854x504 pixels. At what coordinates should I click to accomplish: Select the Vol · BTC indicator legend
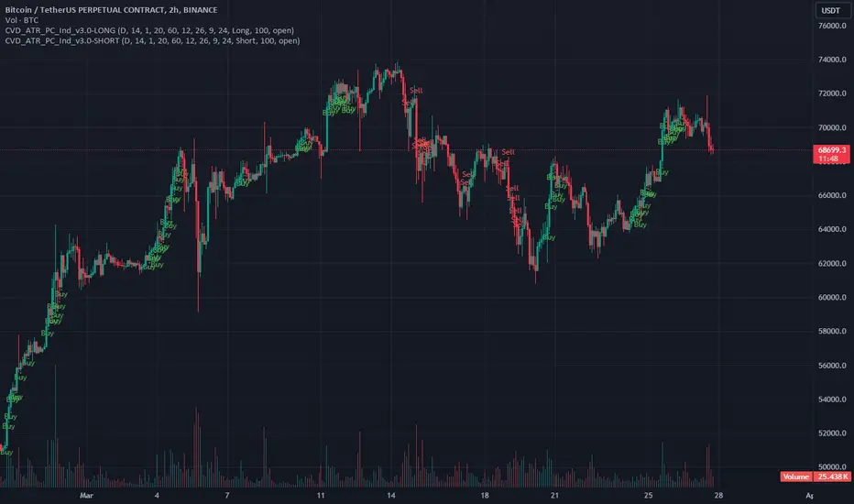22,20
